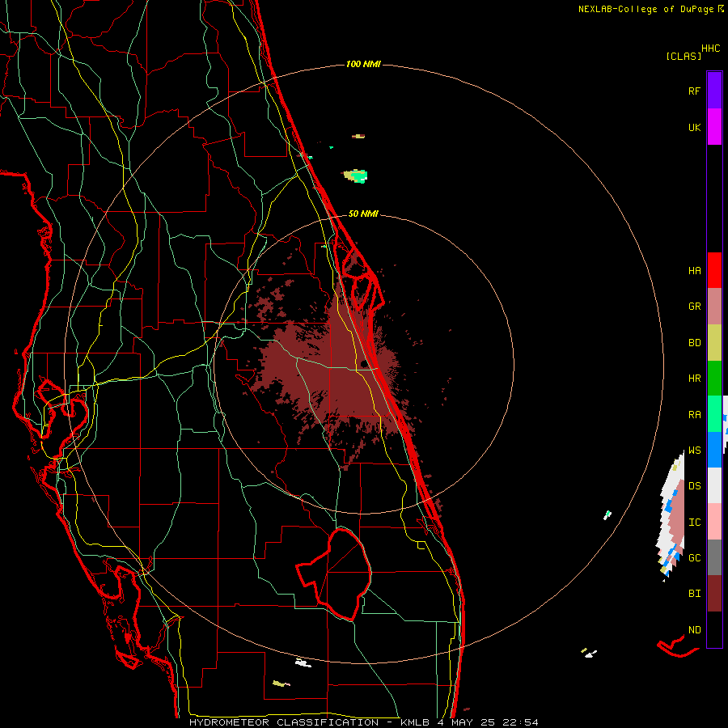Click the ND black legend swatch

click(x=714, y=629)
